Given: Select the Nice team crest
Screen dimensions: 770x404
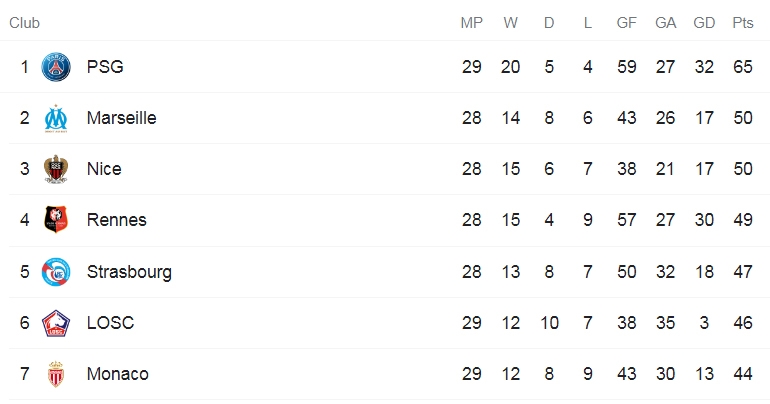Looking at the screenshot, I should [x=56, y=169].
